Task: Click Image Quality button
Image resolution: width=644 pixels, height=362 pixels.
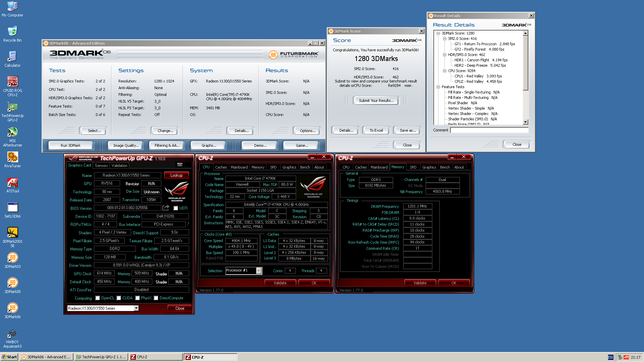Action: (126, 145)
